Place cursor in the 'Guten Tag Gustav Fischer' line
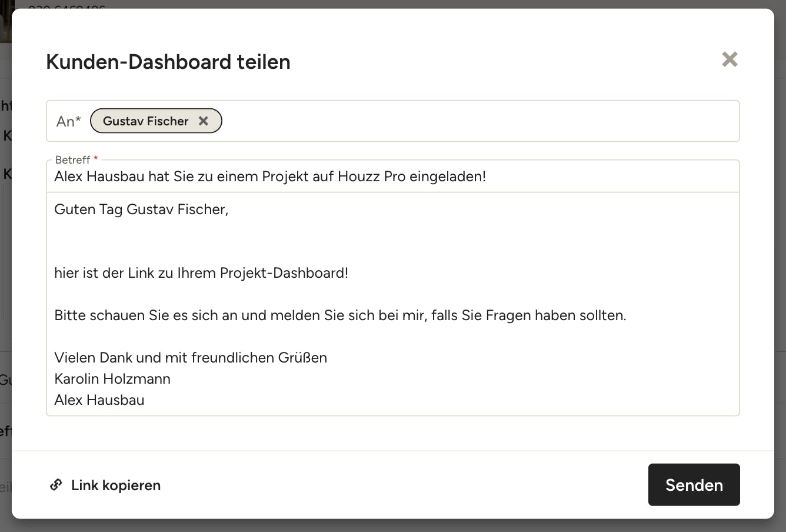 [x=141, y=210]
